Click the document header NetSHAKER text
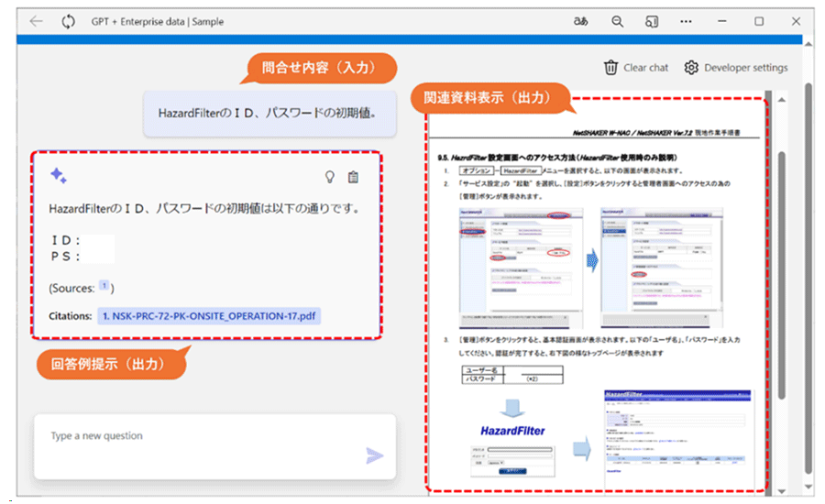This screenshot has height=504, width=825. 656,133
